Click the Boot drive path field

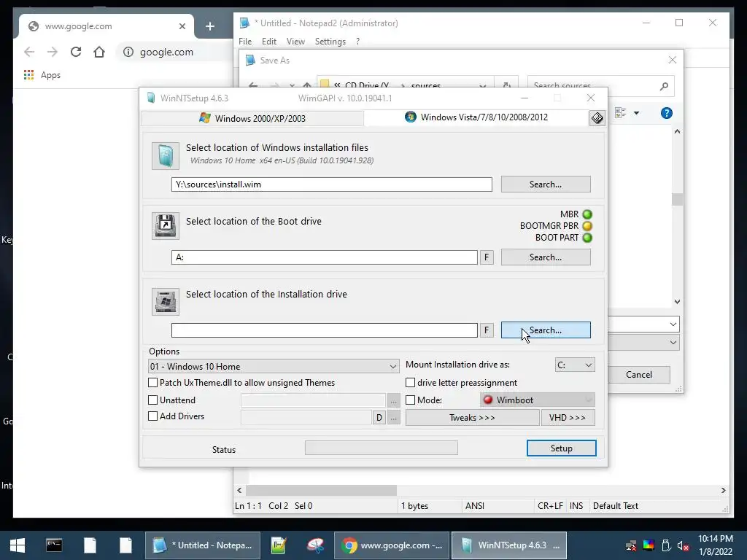pyautogui.click(x=325, y=257)
